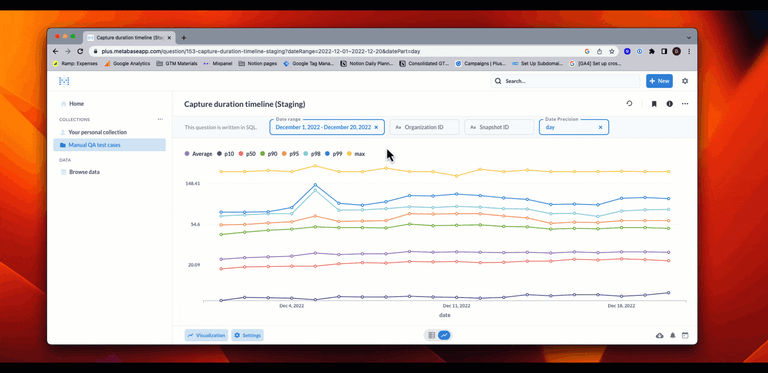This screenshot has height=373, width=768.
Task: Open the Metabase admin settings gear
Action: [x=685, y=81]
